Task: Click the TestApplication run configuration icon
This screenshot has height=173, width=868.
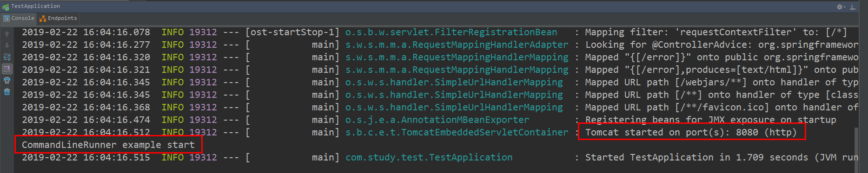Action: pos(6,6)
